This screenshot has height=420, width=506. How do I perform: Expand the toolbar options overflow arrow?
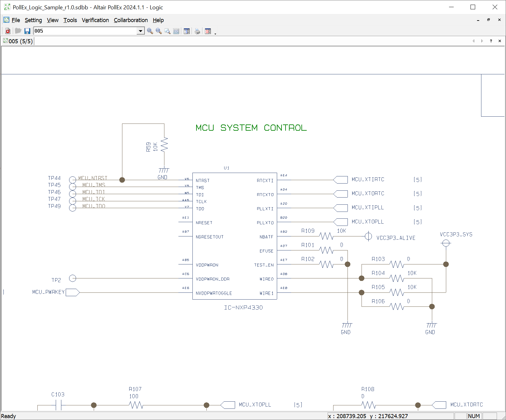click(215, 33)
